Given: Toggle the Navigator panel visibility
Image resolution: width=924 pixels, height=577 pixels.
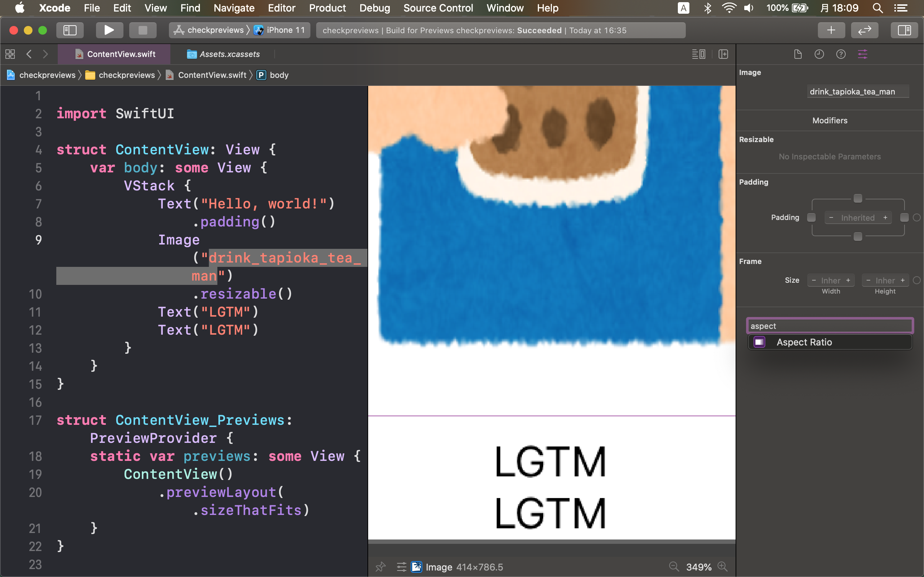Looking at the screenshot, I should click(x=70, y=30).
